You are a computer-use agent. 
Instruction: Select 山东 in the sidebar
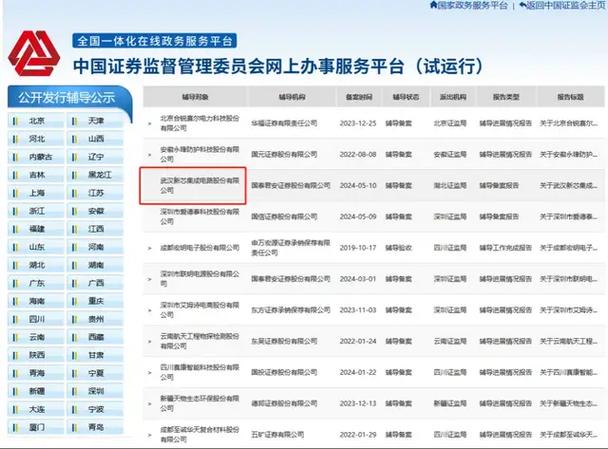pyautogui.click(x=36, y=247)
